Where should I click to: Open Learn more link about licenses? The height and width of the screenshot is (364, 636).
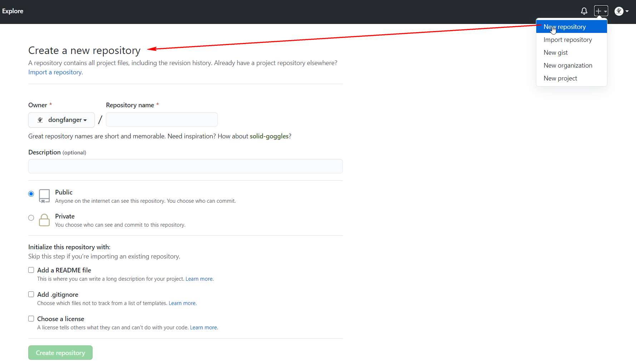[x=204, y=328]
